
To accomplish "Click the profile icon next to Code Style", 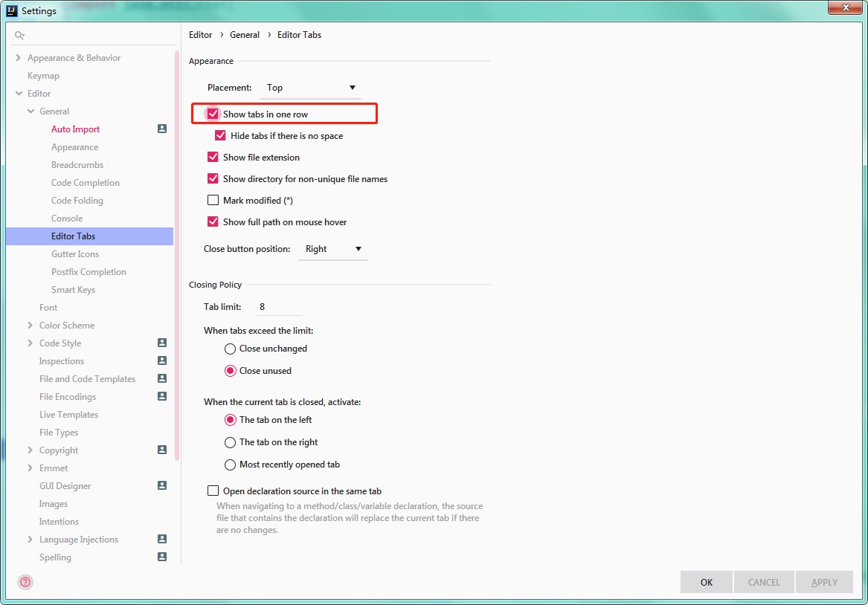I will [x=162, y=343].
